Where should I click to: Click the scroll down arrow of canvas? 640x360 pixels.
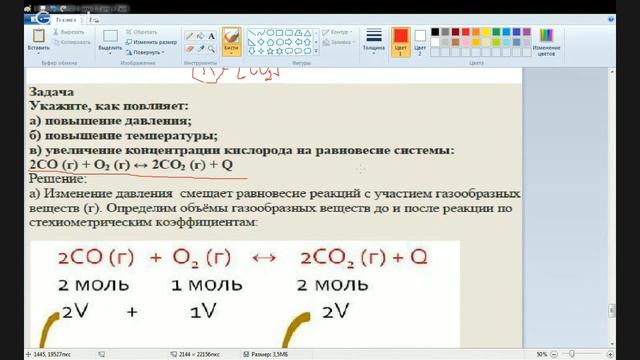coord(611,344)
